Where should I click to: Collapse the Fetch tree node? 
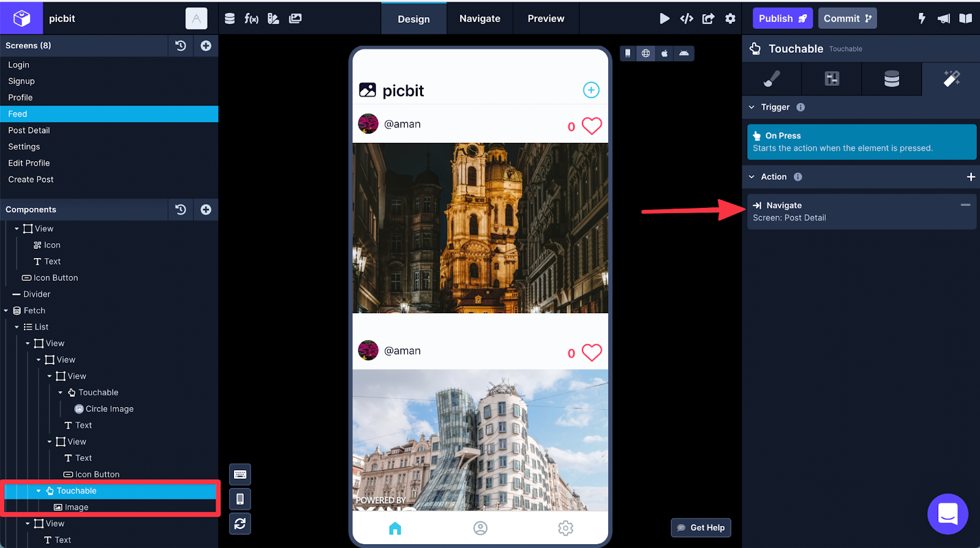click(6, 311)
